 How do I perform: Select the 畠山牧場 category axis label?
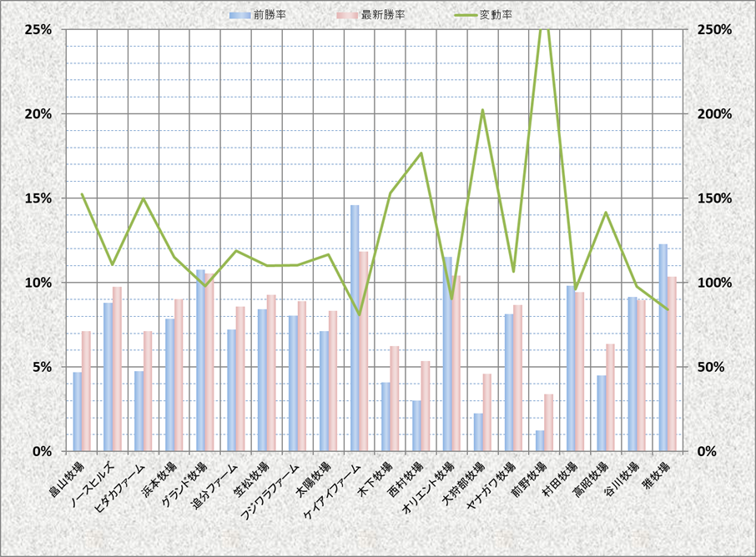coord(67,479)
